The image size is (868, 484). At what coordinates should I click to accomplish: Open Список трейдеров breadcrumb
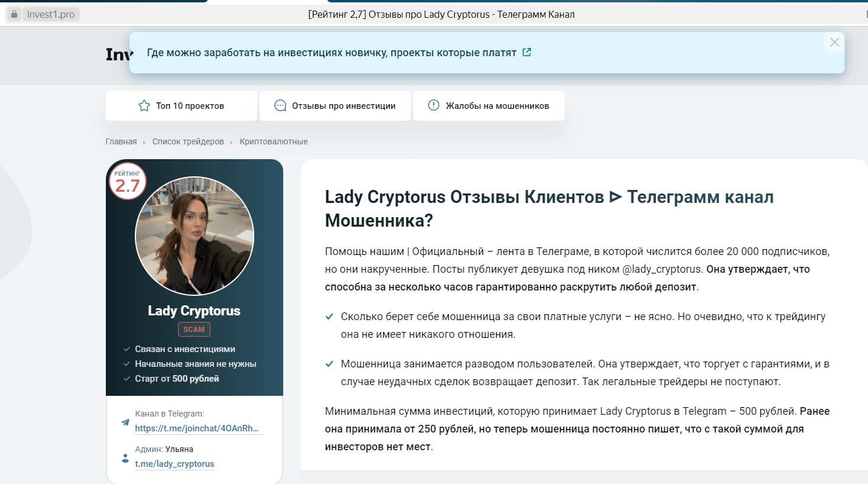click(x=188, y=141)
